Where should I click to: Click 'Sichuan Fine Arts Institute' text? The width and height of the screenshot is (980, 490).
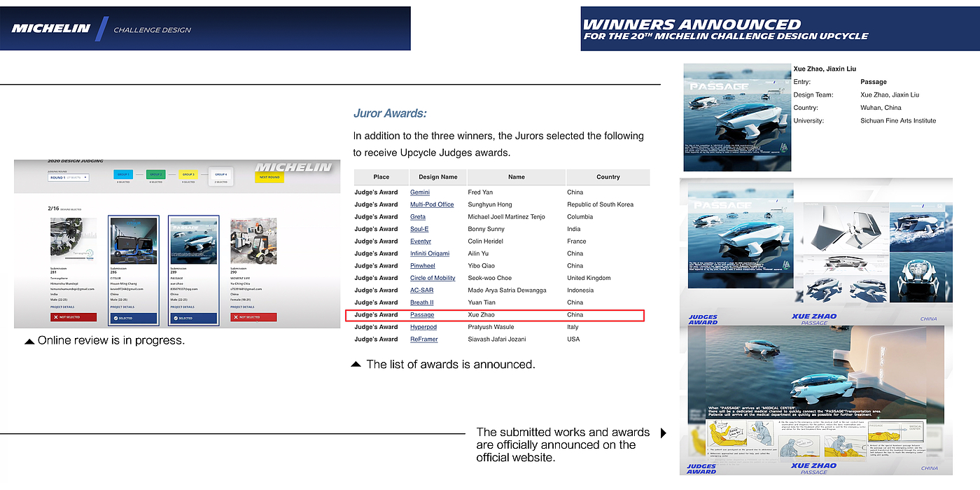898,120
